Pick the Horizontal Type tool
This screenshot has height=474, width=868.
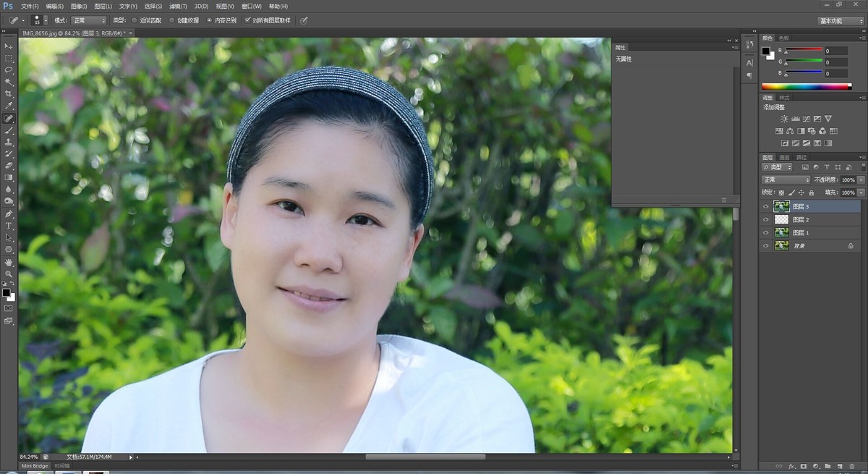[x=9, y=226]
